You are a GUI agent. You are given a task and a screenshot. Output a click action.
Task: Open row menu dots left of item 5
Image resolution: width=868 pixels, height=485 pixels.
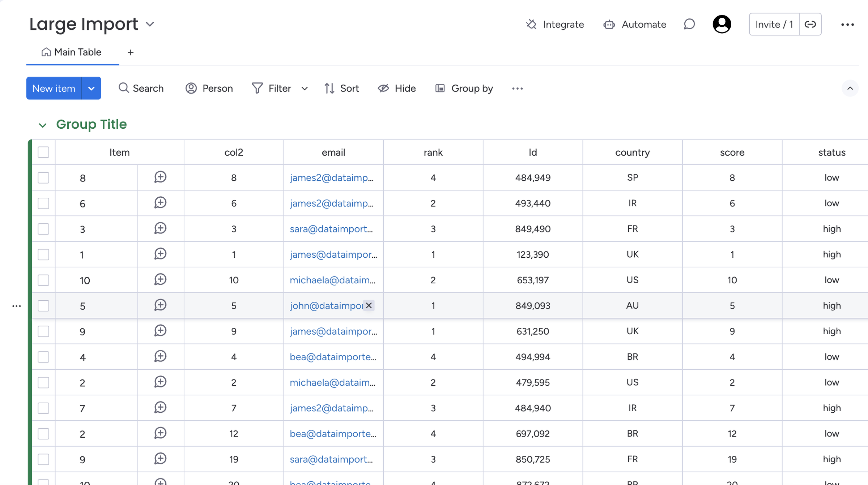coord(17,306)
